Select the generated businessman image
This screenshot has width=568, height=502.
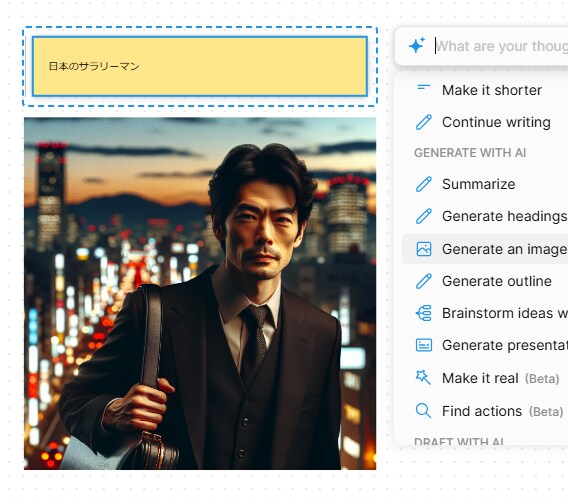pyautogui.click(x=200, y=293)
